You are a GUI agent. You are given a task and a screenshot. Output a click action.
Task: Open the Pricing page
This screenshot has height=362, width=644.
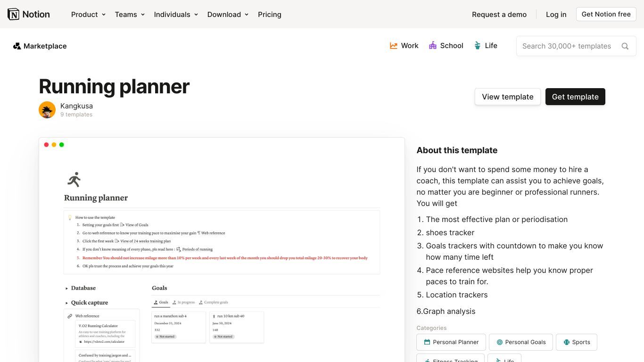[x=270, y=15]
